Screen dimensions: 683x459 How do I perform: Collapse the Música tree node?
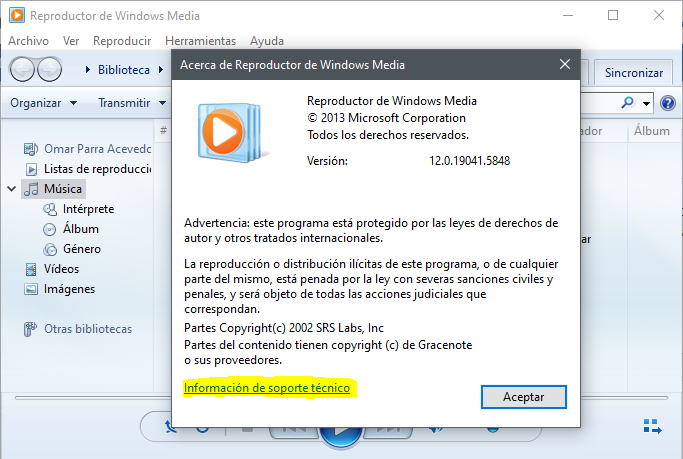point(12,189)
